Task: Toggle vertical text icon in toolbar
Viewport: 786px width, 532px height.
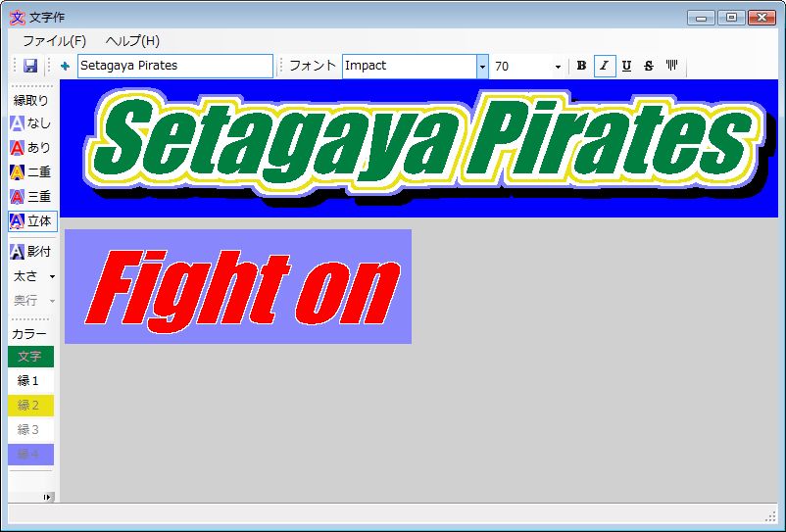Action: coord(671,66)
